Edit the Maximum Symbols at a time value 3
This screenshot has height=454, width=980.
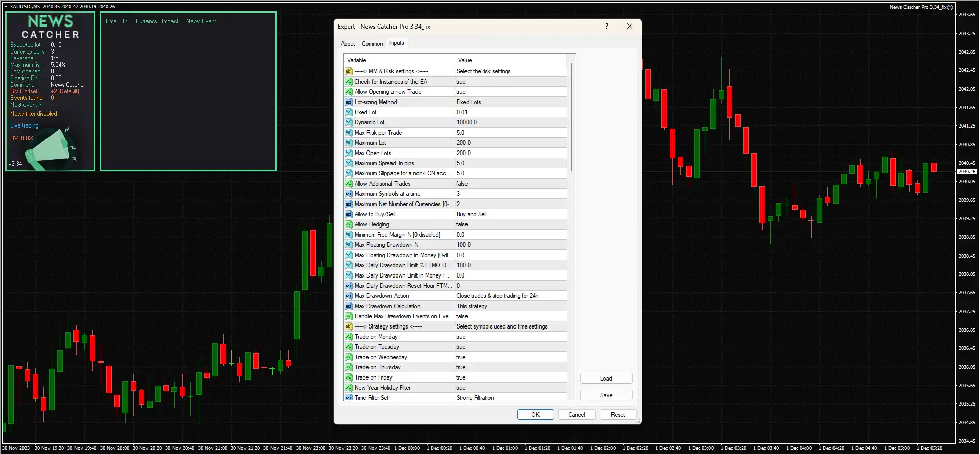(x=510, y=194)
